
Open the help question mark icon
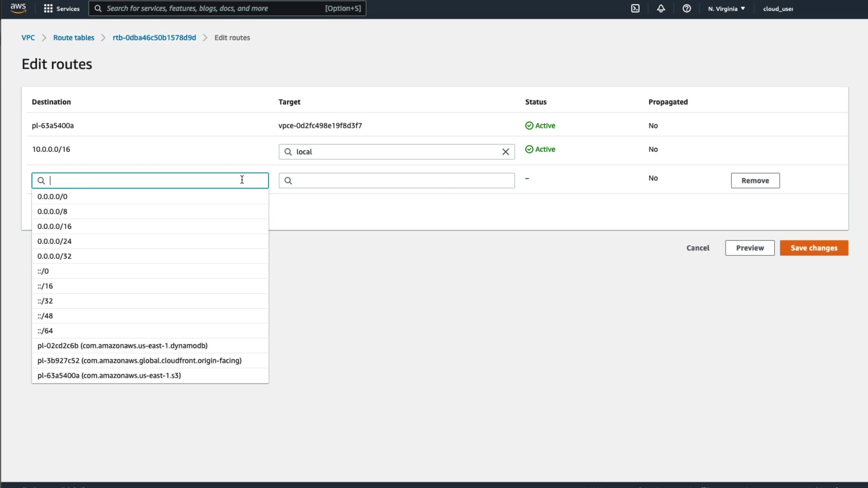(687, 9)
